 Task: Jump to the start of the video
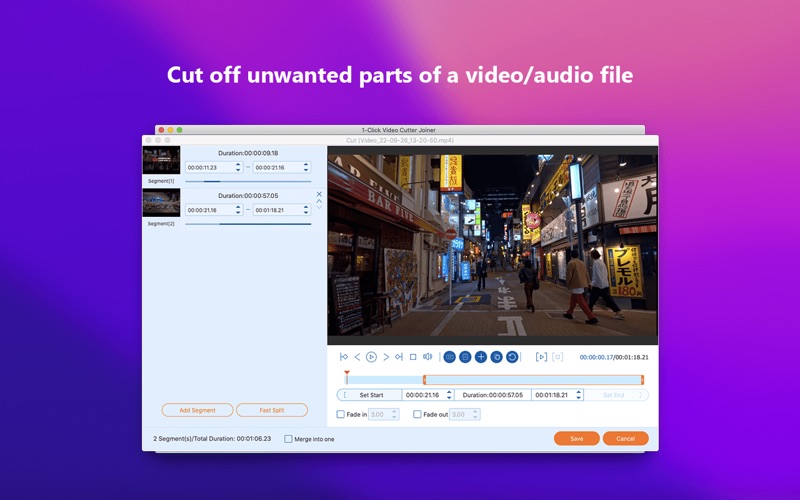click(x=344, y=357)
